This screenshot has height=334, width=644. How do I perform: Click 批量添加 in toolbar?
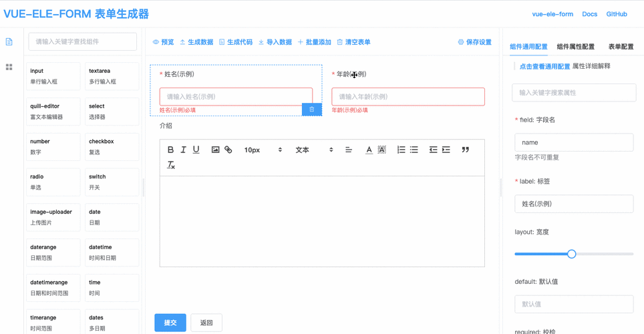click(315, 42)
